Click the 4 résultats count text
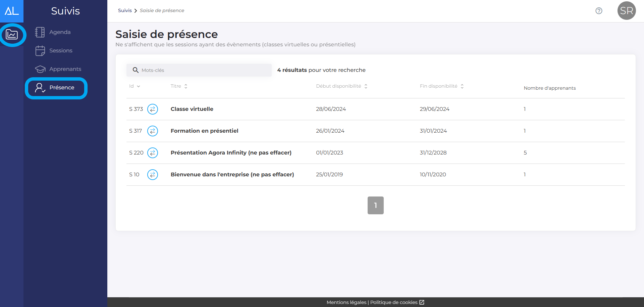 point(292,70)
